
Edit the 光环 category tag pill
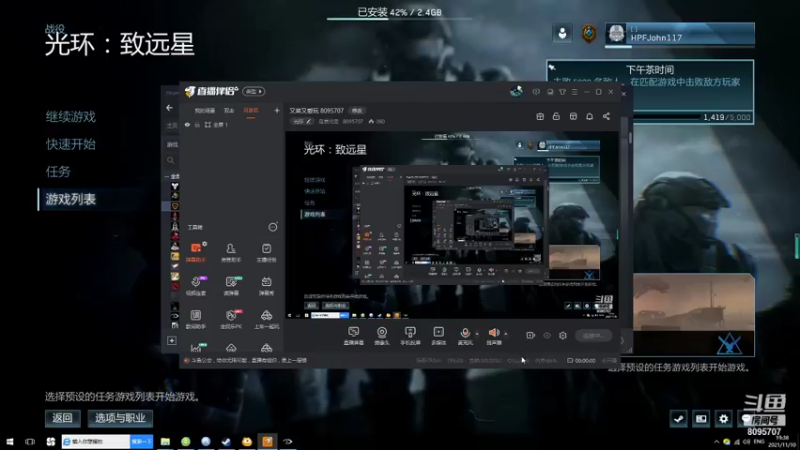click(302, 121)
